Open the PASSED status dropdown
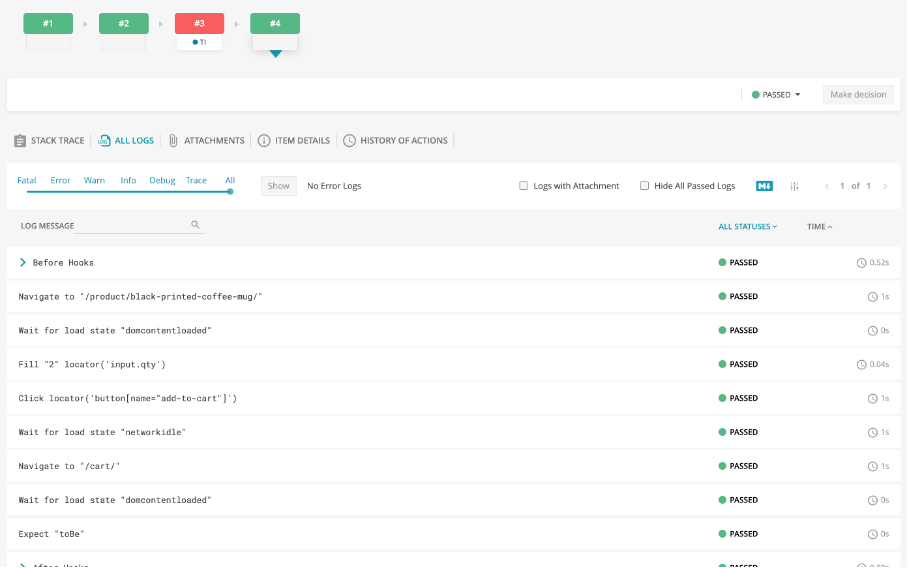 (776, 94)
